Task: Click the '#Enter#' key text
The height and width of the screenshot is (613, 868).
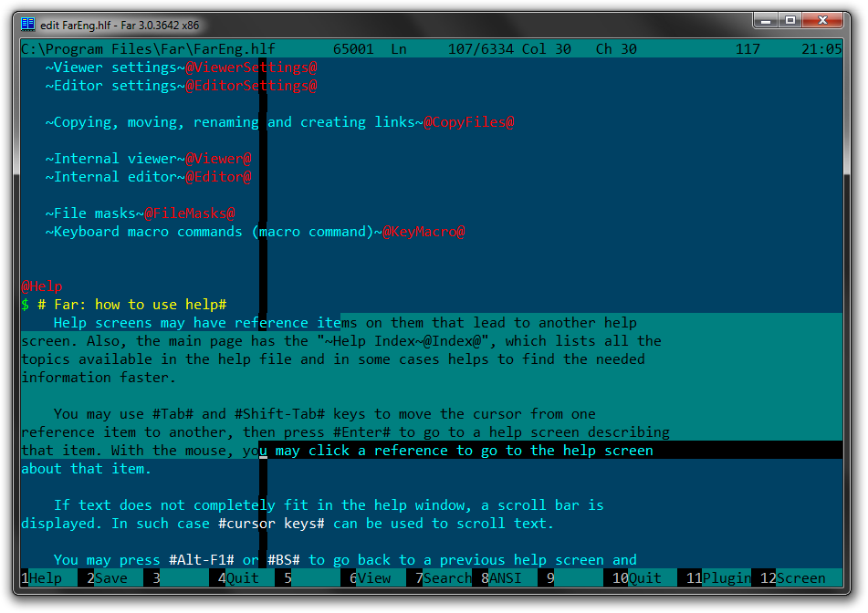Action: click(x=361, y=432)
